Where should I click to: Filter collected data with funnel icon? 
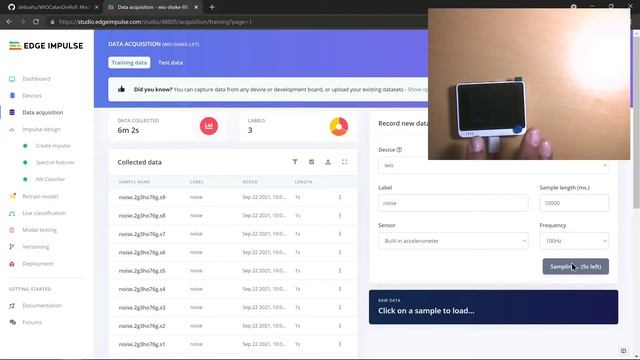295,162
